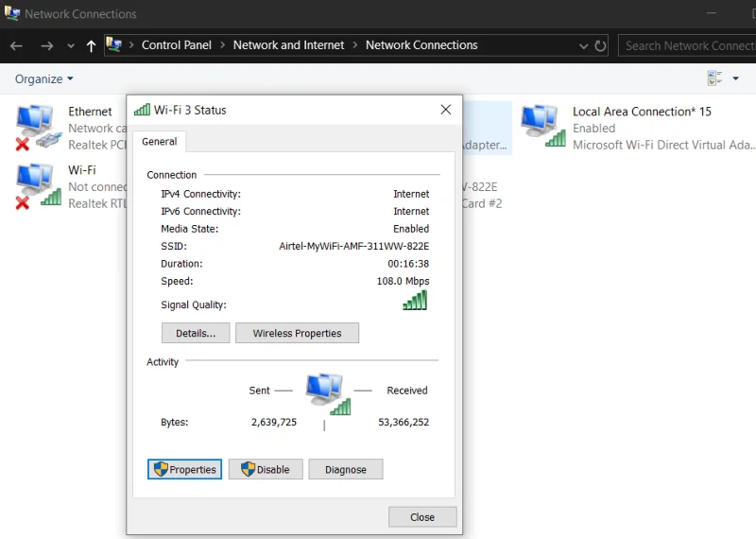
Task: Click the Signal Quality bars icon
Action: tap(415, 300)
